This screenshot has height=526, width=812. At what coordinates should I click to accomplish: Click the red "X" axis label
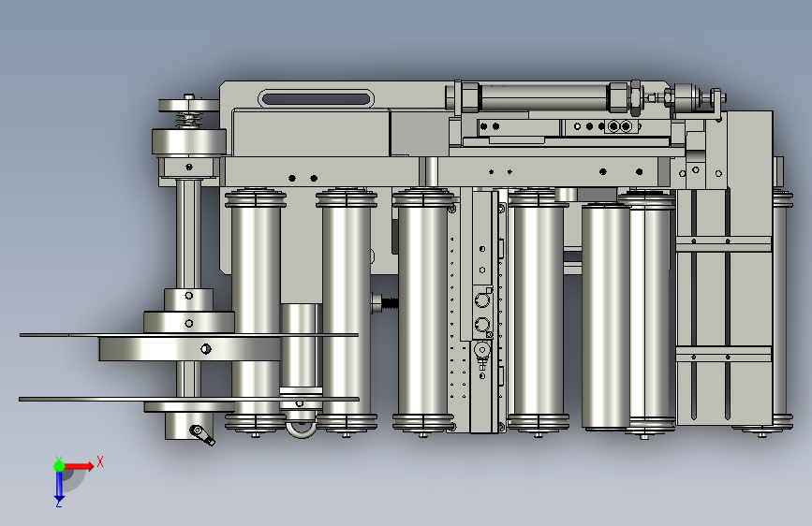100,461
